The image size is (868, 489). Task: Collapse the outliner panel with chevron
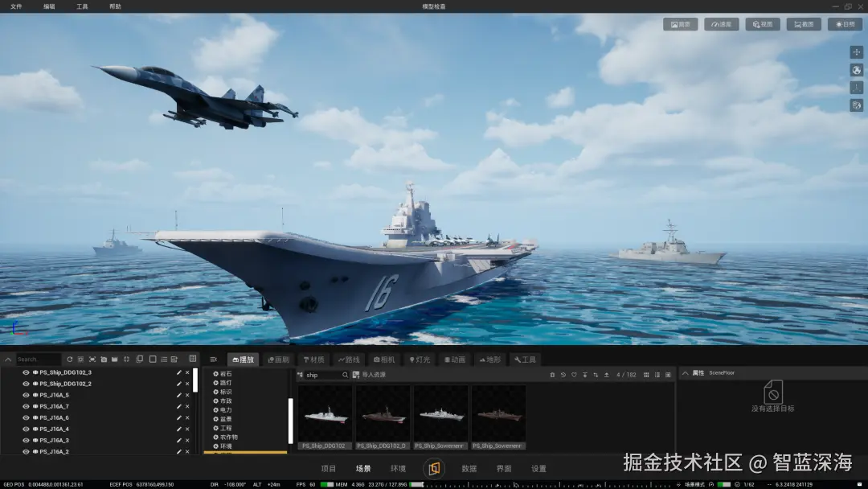tap(8, 360)
